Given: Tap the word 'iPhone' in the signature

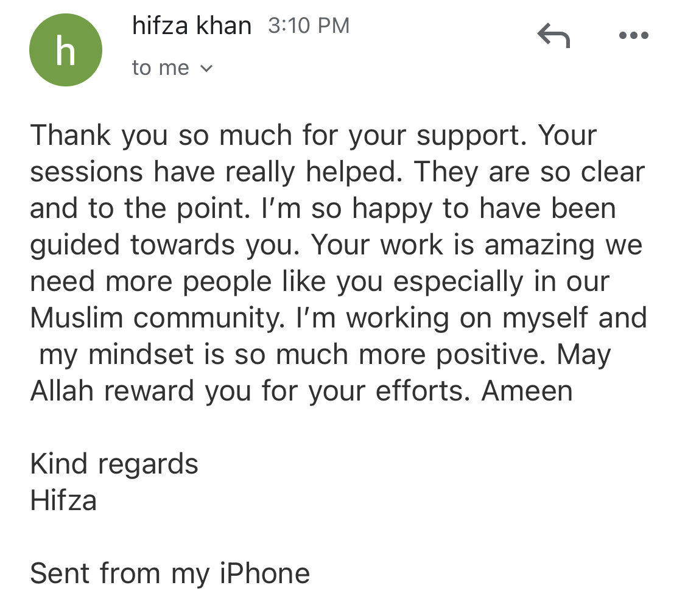Looking at the screenshot, I should tap(265, 573).
